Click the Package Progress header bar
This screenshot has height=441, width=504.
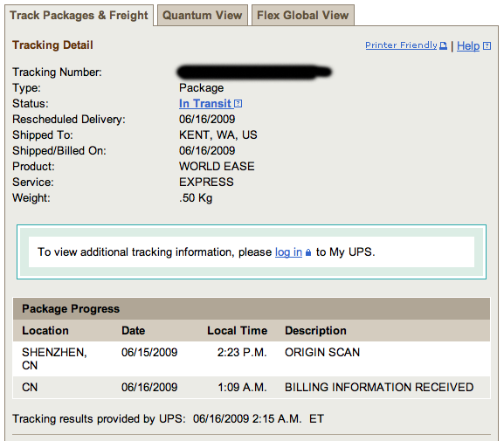pos(252,308)
